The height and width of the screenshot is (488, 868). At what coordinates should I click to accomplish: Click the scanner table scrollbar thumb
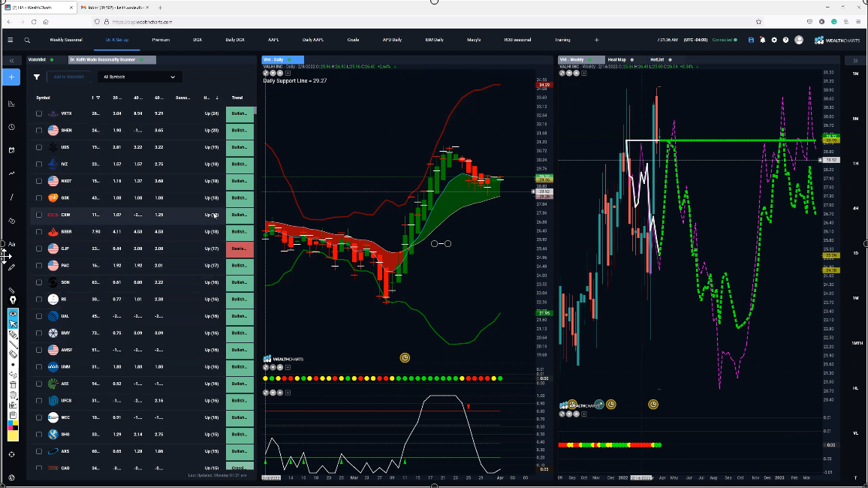coord(255,110)
